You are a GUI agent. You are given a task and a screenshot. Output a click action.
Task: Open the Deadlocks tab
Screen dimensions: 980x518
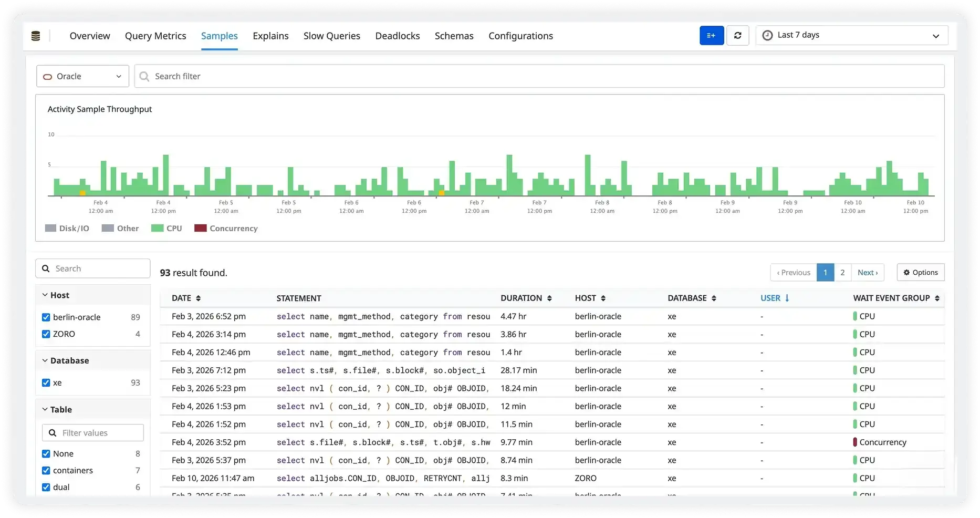pyautogui.click(x=397, y=36)
